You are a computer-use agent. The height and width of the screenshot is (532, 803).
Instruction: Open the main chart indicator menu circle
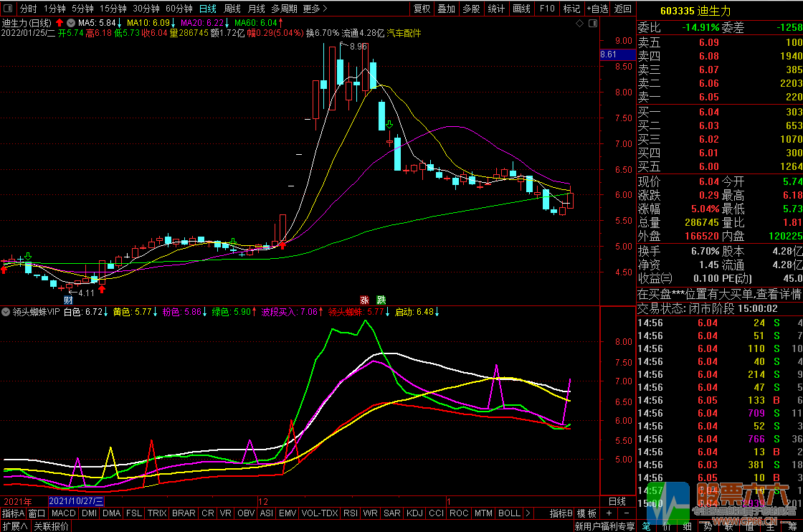71,22
